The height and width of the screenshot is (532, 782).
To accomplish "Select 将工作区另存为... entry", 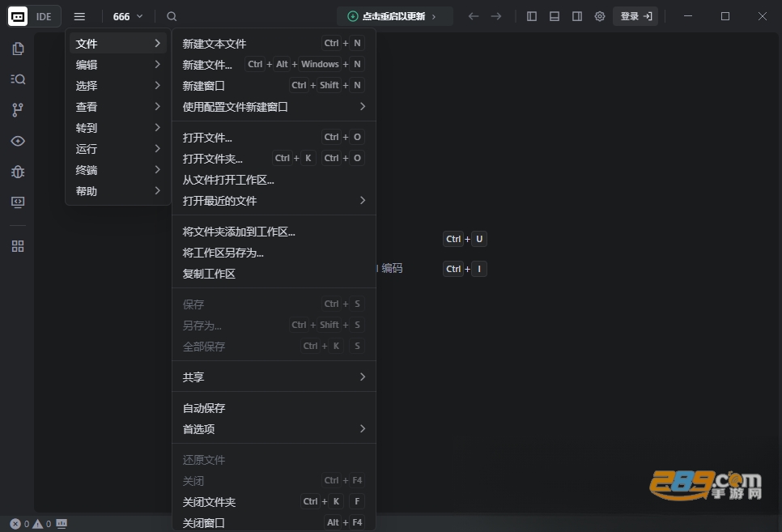I will coord(274,253).
